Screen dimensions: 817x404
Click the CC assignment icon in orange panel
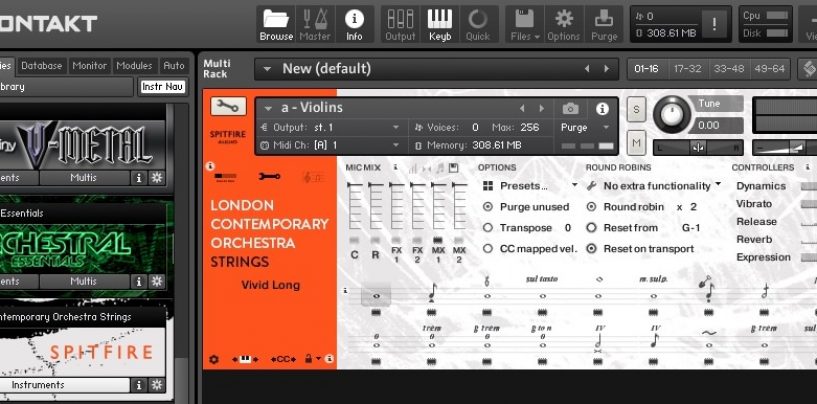click(x=283, y=359)
